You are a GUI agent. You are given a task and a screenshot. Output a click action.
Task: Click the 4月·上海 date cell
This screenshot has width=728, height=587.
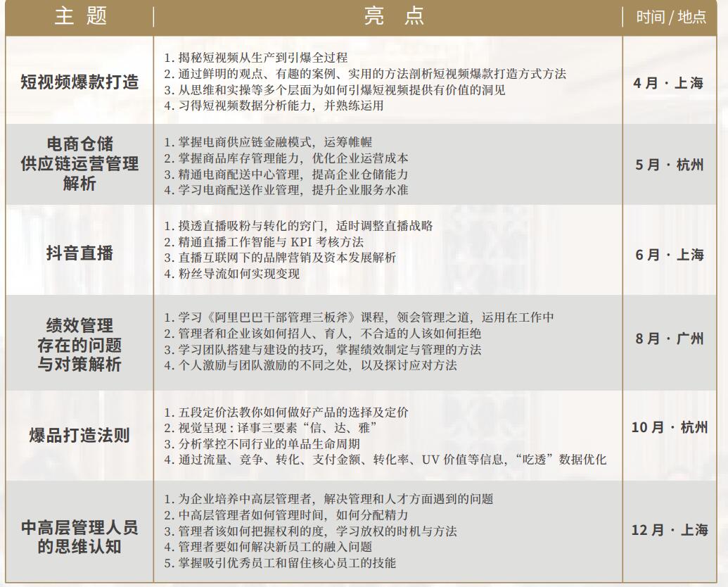(x=668, y=83)
